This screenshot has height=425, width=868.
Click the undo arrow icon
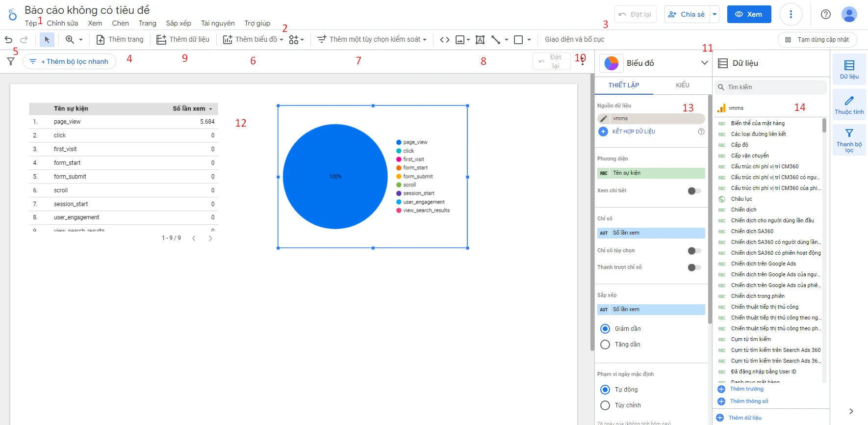[8, 40]
